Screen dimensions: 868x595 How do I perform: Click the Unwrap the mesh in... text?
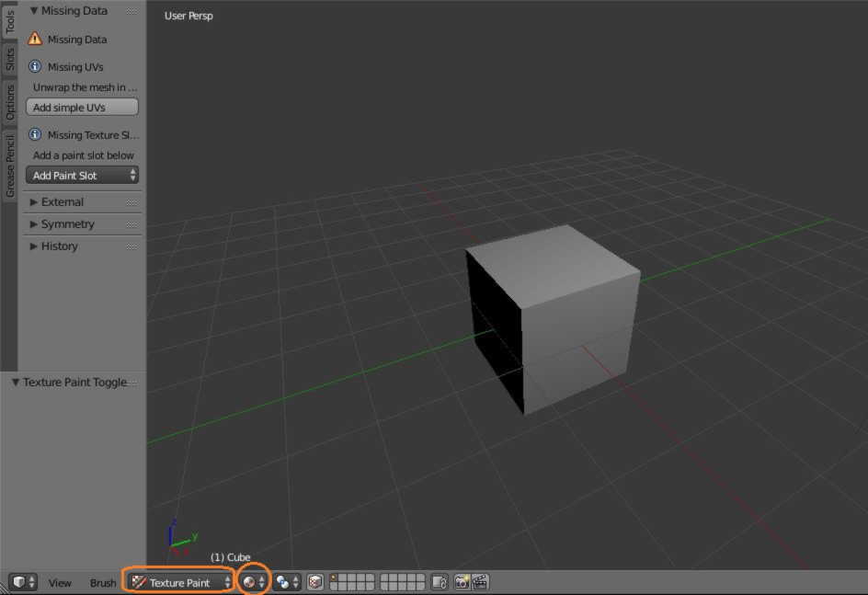tap(85, 87)
